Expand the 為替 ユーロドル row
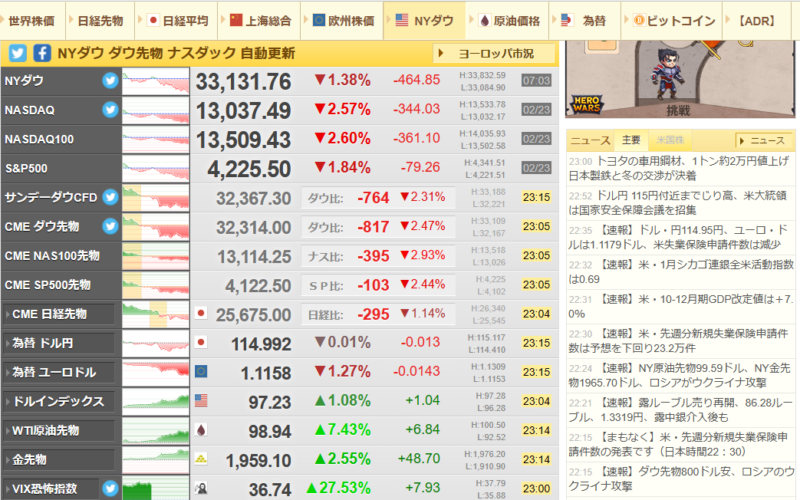The image size is (800, 500). coord(59,372)
